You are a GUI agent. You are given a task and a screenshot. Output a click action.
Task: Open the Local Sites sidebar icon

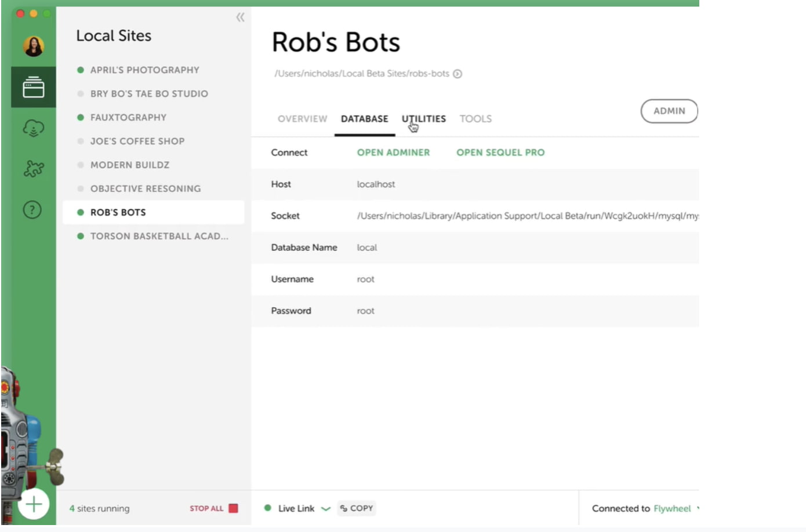34,88
